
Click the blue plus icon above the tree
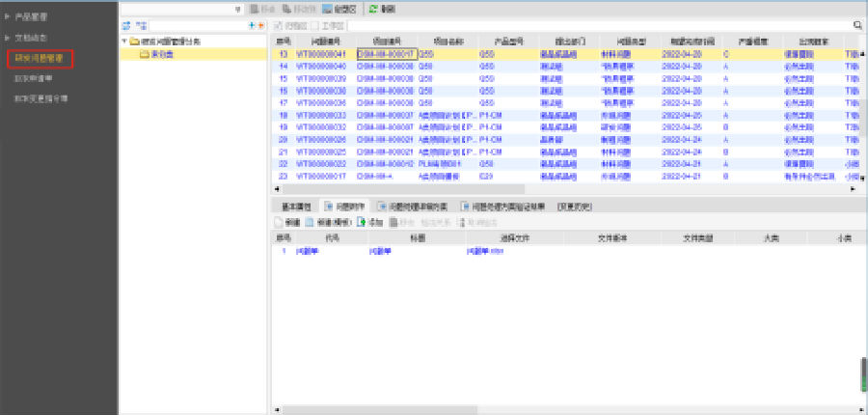(252, 24)
